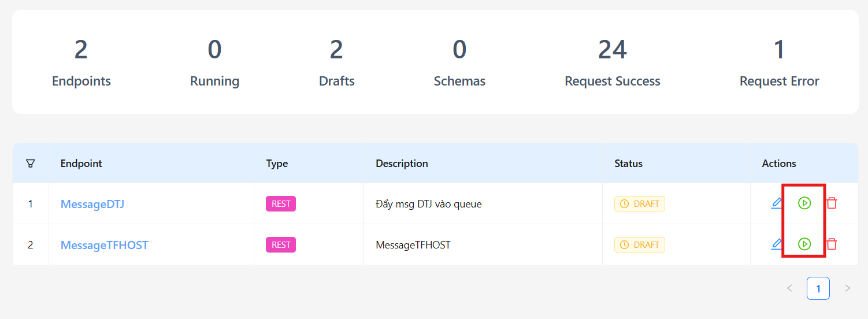Open the filter icon in table header
The width and height of the screenshot is (868, 319).
click(31, 164)
